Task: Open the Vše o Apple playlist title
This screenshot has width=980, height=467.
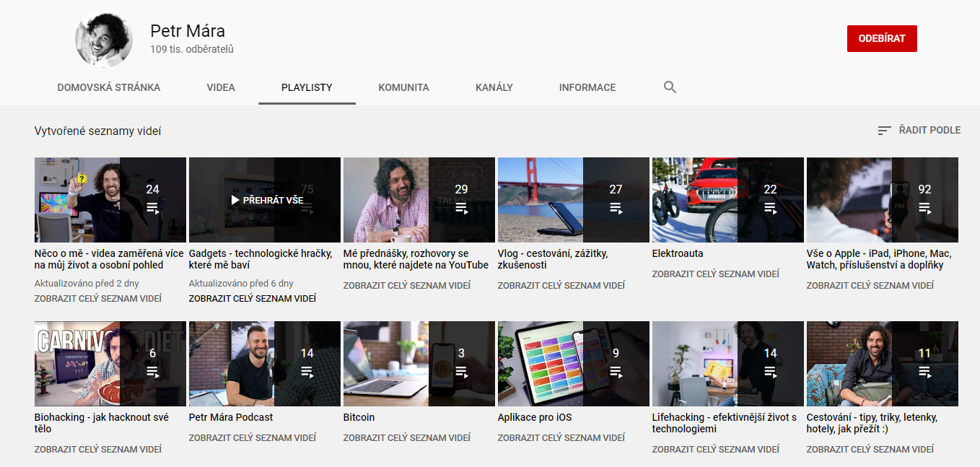Action: click(878, 259)
